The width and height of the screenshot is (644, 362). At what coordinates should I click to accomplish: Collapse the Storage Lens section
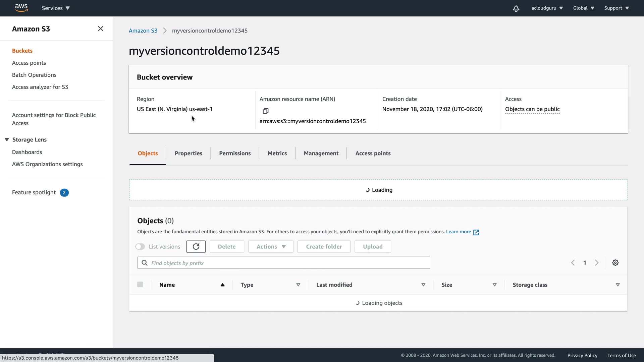pos(7,140)
